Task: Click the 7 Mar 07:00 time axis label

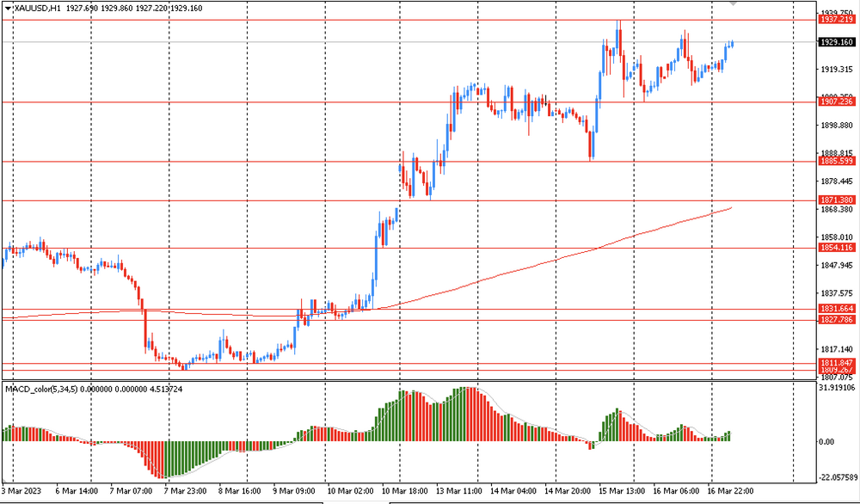Action: tap(131, 490)
